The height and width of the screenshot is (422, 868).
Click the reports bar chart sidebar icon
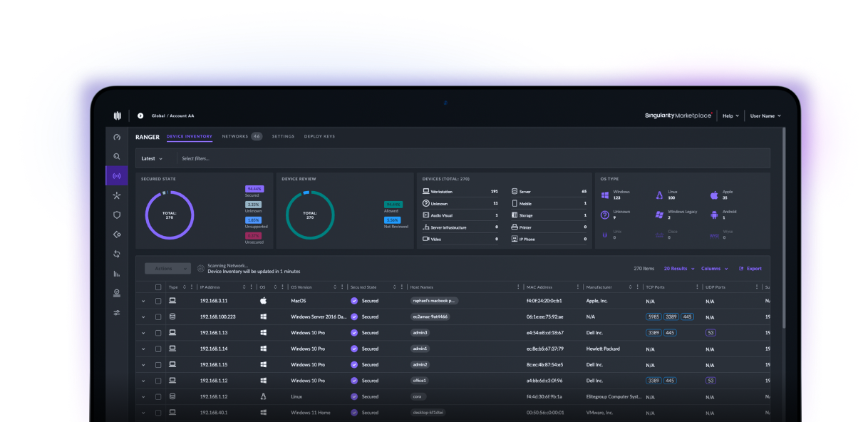point(117,273)
